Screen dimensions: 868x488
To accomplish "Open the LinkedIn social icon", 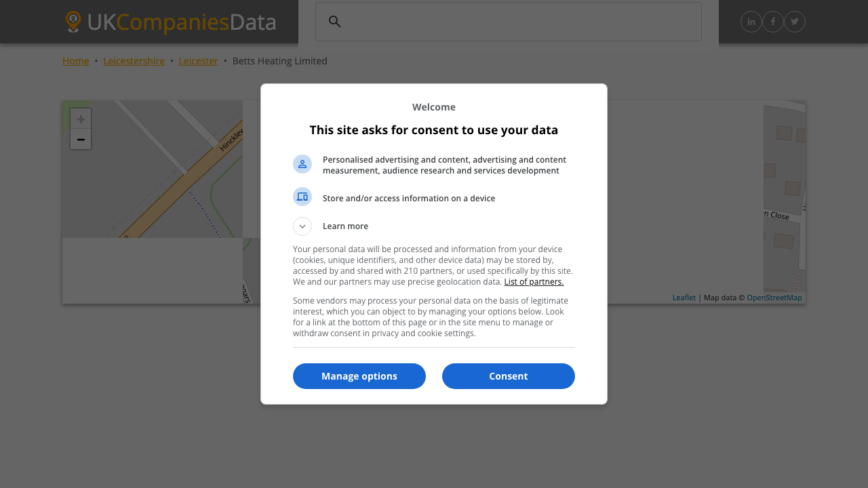I will pos(751,22).
